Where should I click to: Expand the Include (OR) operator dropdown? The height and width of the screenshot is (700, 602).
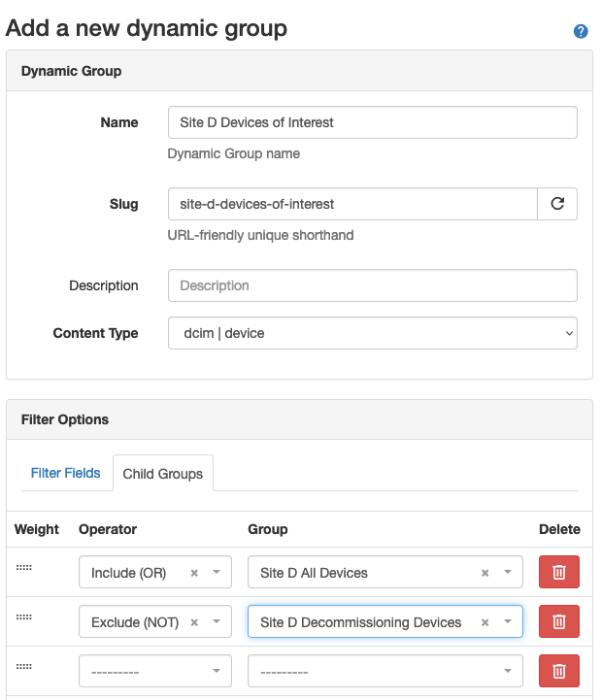point(216,573)
